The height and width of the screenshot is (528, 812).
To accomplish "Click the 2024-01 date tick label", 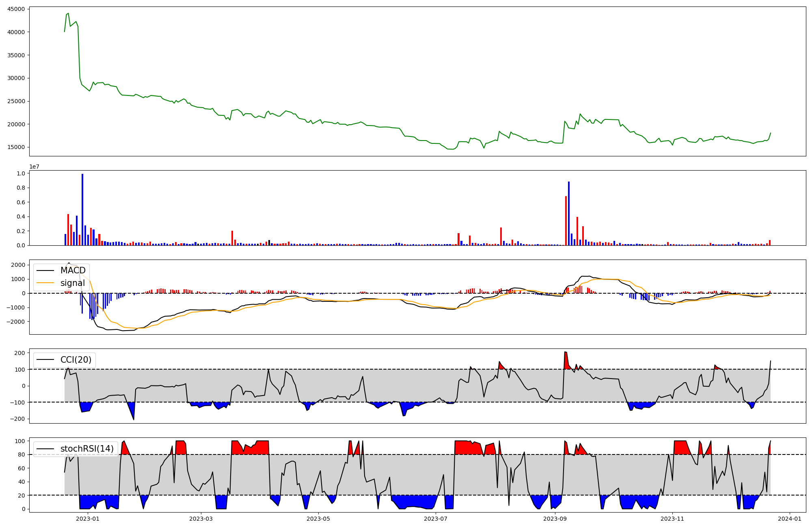I will [790, 519].
